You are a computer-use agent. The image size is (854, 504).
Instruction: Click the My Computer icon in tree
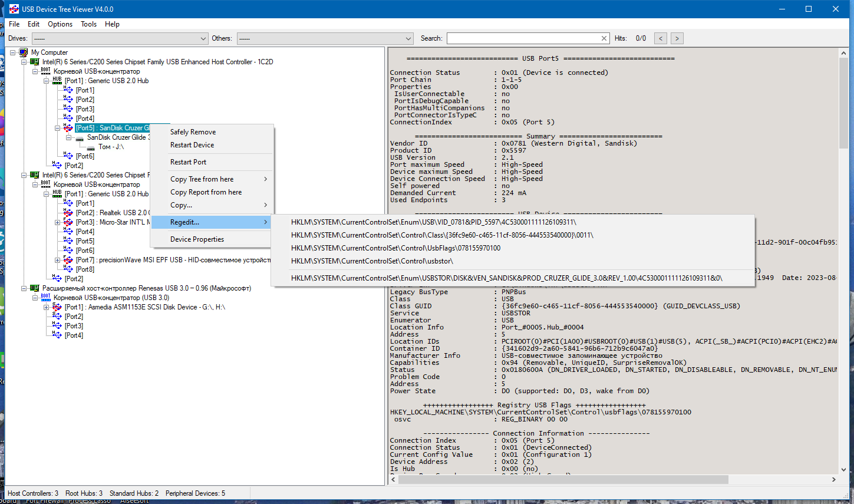pyautogui.click(x=24, y=52)
